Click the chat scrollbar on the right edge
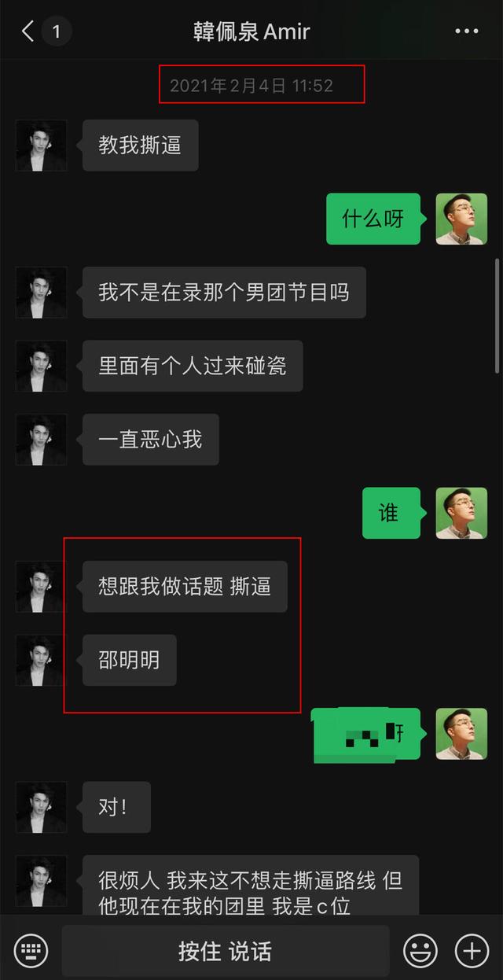503x980 pixels. pyautogui.click(x=497, y=315)
